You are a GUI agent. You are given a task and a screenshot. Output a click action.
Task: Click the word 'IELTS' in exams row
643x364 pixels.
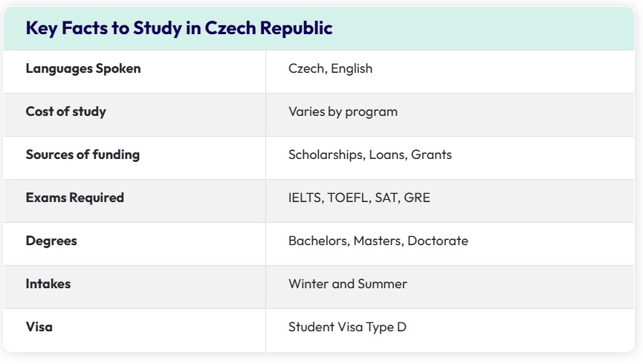click(306, 198)
